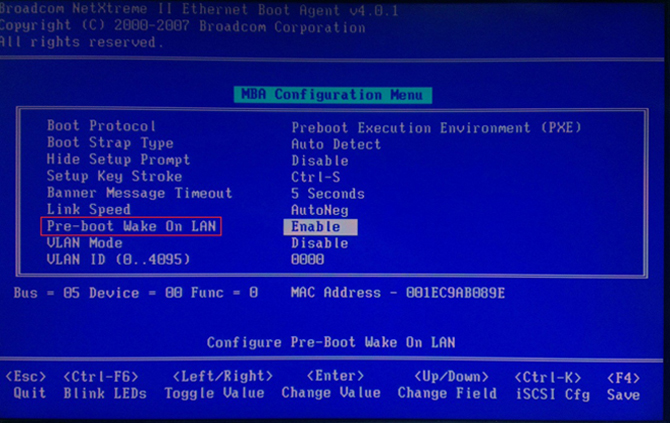Click the Enter Change Value hint
The width and height of the screenshot is (670, 423).
coord(331,384)
